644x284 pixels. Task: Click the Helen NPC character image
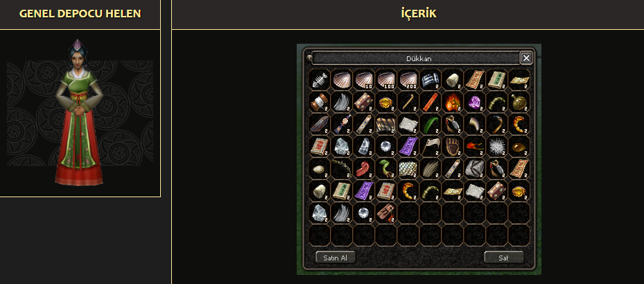(80, 112)
